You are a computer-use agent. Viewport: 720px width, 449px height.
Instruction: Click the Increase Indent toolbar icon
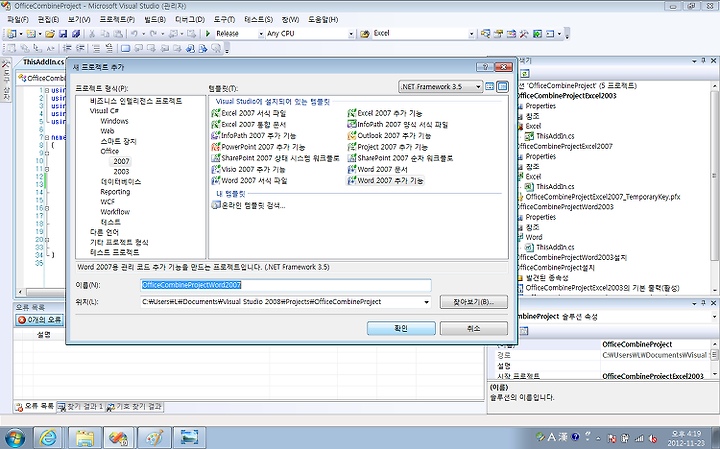(80, 48)
